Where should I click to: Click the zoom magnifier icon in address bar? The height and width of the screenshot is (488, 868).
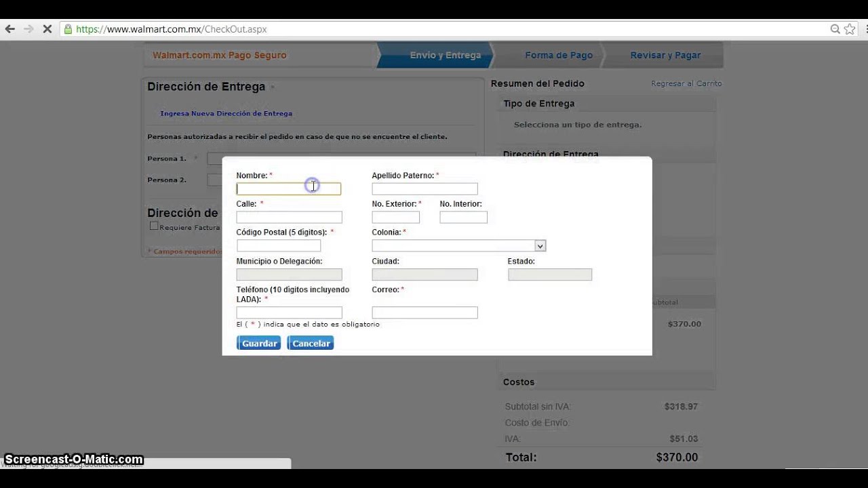pyautogui.click(x=835, y=29)
